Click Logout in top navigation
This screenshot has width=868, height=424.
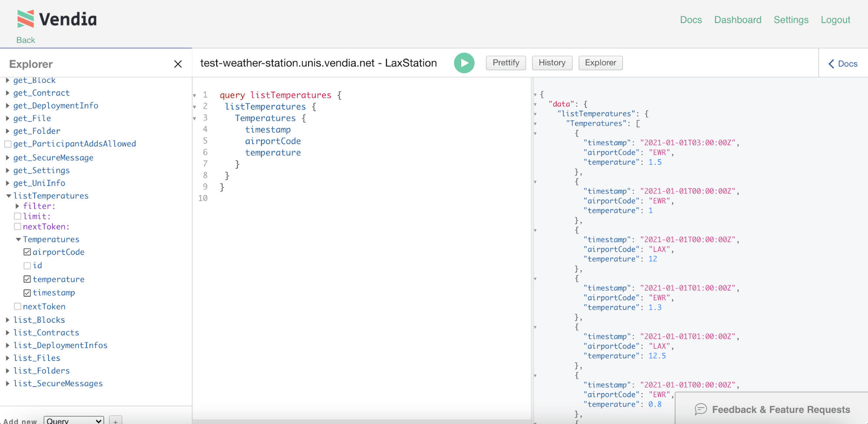(835, 20)
